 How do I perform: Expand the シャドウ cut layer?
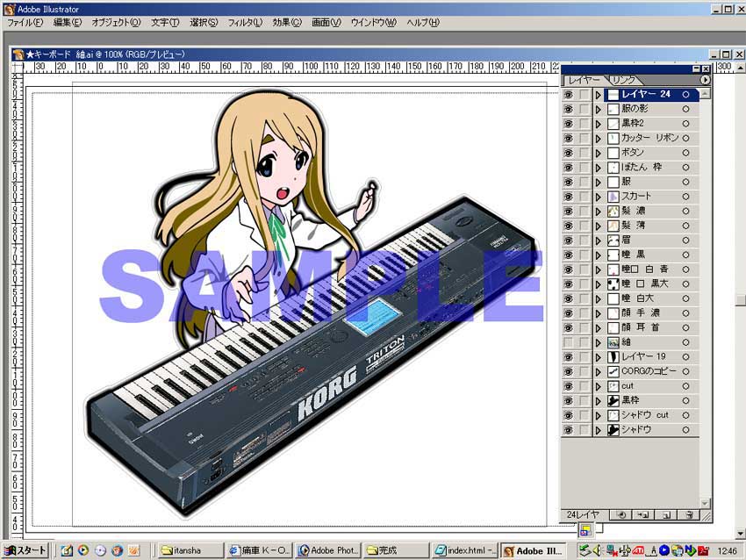coord(598,415)
